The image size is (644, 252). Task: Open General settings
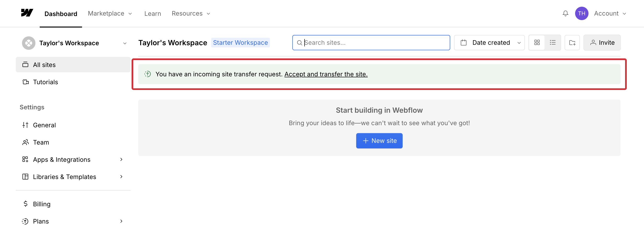(x=73, y=125)
